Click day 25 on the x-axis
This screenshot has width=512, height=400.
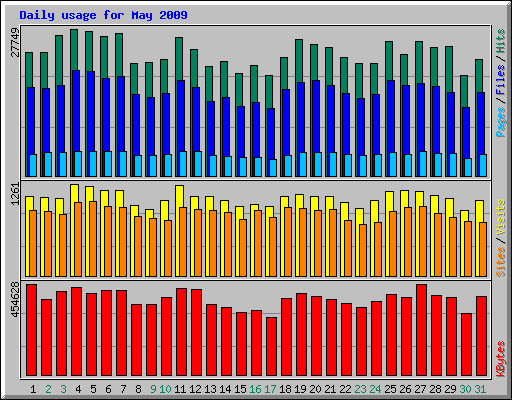(390, 389)
